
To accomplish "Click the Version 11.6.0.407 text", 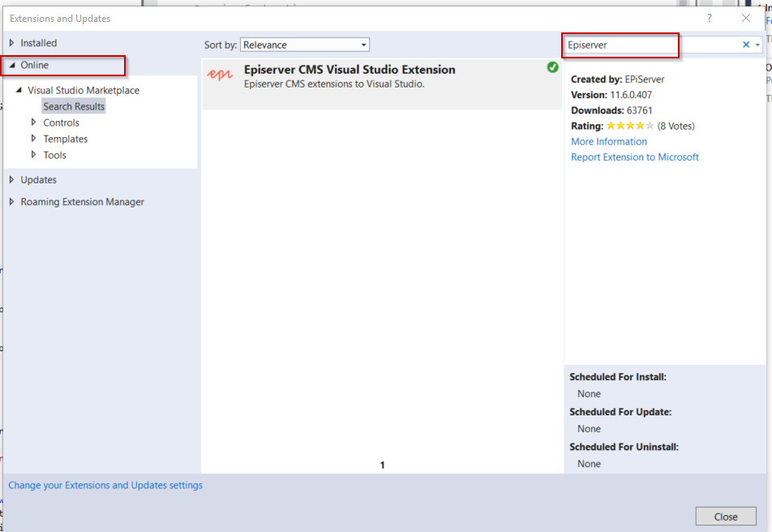I will click(x=611, y=95).
